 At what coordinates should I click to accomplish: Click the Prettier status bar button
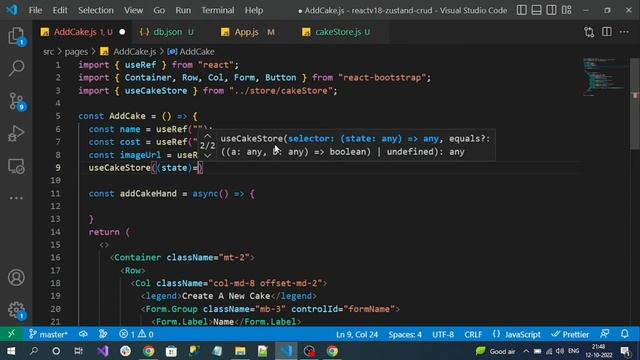[570, 334]
